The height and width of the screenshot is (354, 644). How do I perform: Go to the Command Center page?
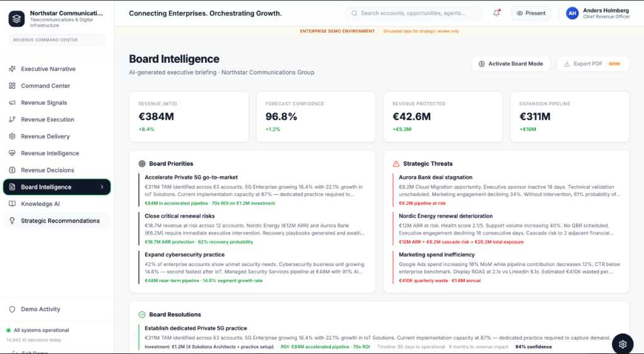57,86
